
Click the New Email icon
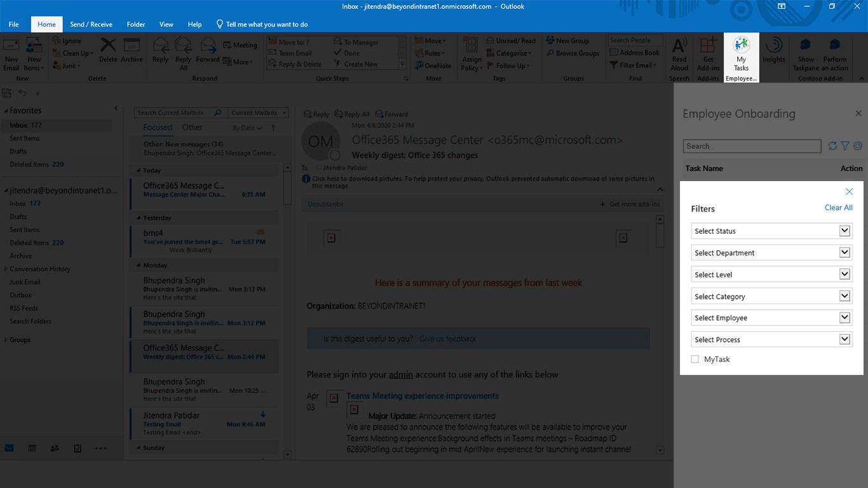11,55
